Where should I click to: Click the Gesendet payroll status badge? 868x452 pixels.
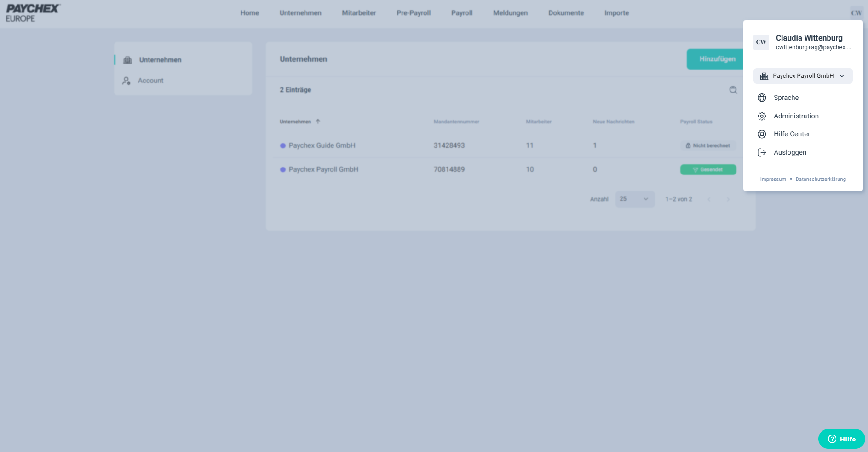[x=708, y=169]
